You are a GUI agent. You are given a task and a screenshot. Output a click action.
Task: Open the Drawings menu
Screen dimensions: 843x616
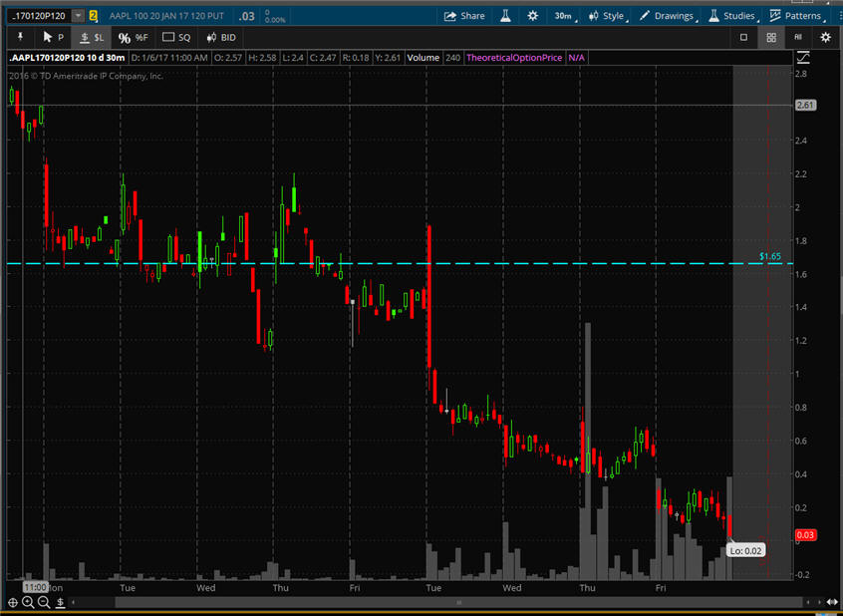coord(666,16)
